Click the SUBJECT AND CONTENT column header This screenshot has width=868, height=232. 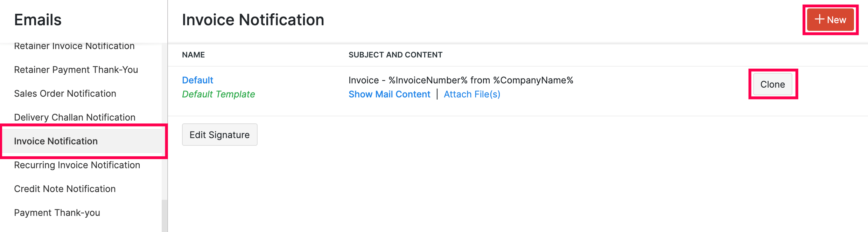point(395,55)
